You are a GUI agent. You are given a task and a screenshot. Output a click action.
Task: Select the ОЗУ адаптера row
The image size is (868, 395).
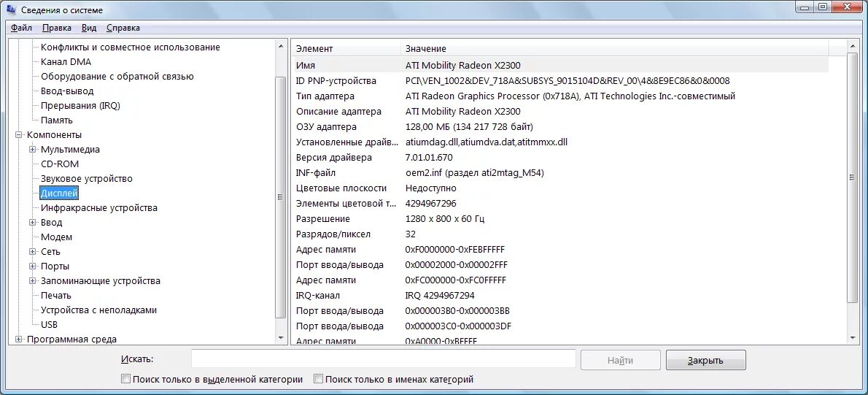click(x=560, y=127)
